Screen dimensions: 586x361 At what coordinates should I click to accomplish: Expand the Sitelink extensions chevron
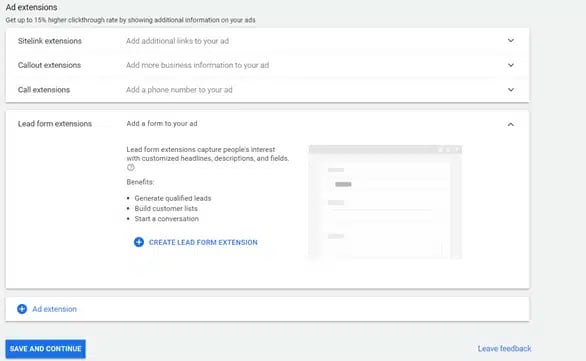tap(511, 40)
